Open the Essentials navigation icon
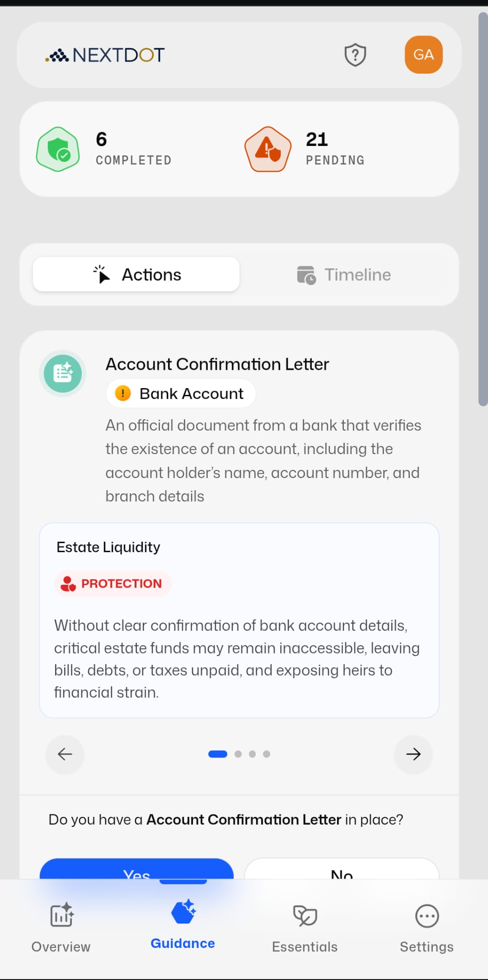Viewport: 488px width, 980px height. click(305, 916)
